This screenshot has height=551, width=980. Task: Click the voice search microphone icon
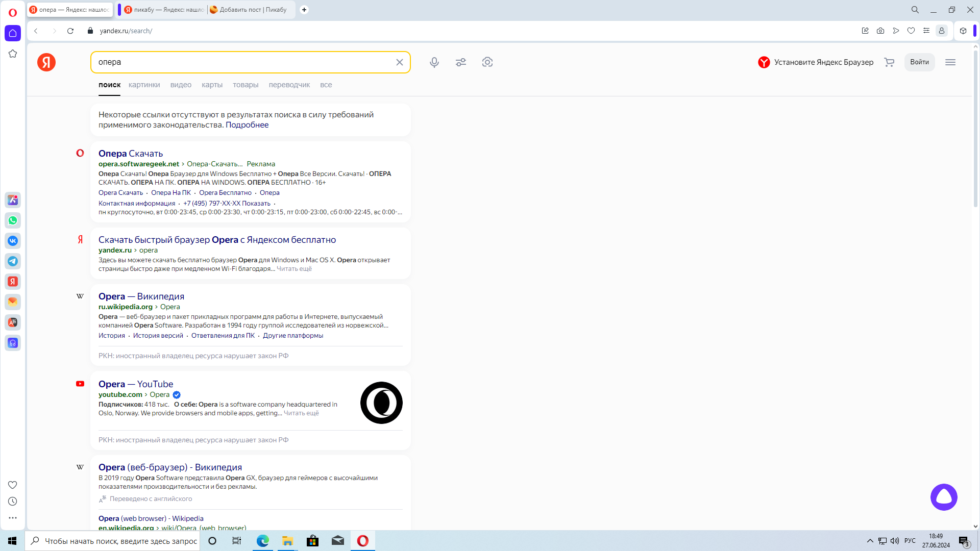434,62
